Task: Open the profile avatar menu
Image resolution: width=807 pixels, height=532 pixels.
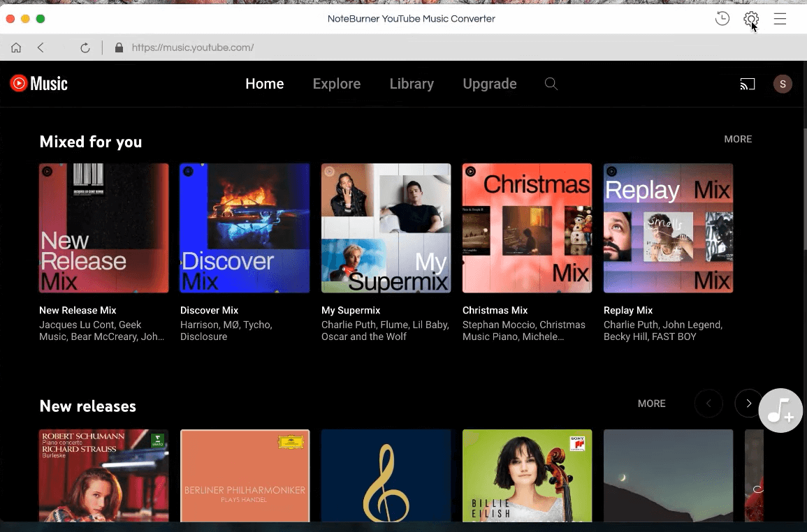Action: [x=783, y=84]
